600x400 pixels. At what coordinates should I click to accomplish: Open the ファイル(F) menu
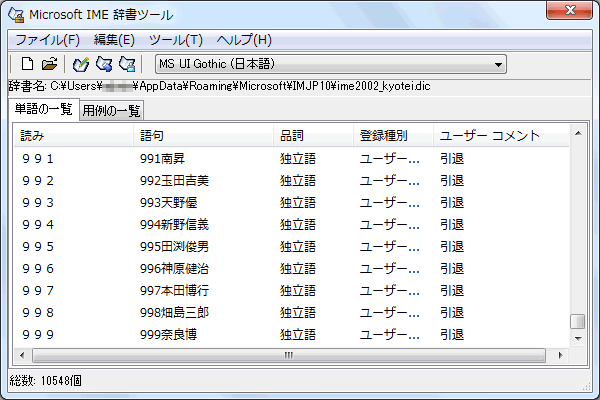(47, 40)
